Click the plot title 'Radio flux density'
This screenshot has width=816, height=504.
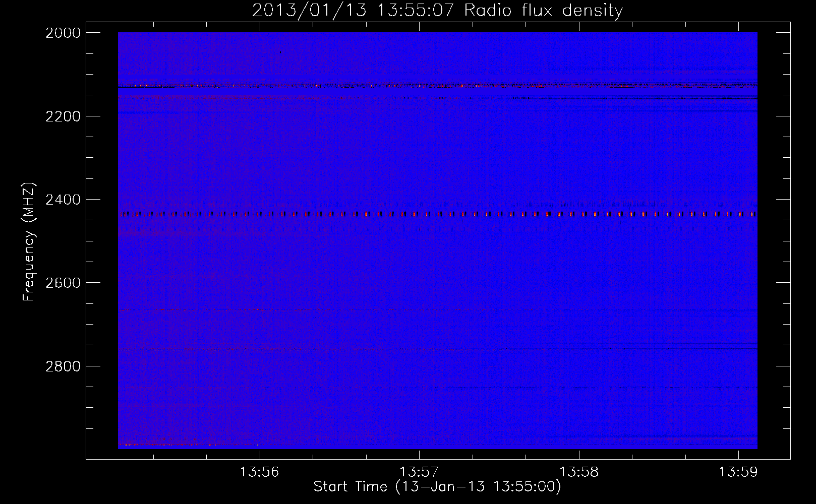coord(543,10)
